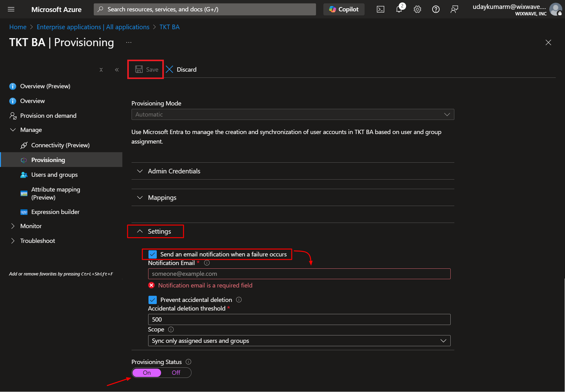Click the Provision on demand person icon

(13, 116)
